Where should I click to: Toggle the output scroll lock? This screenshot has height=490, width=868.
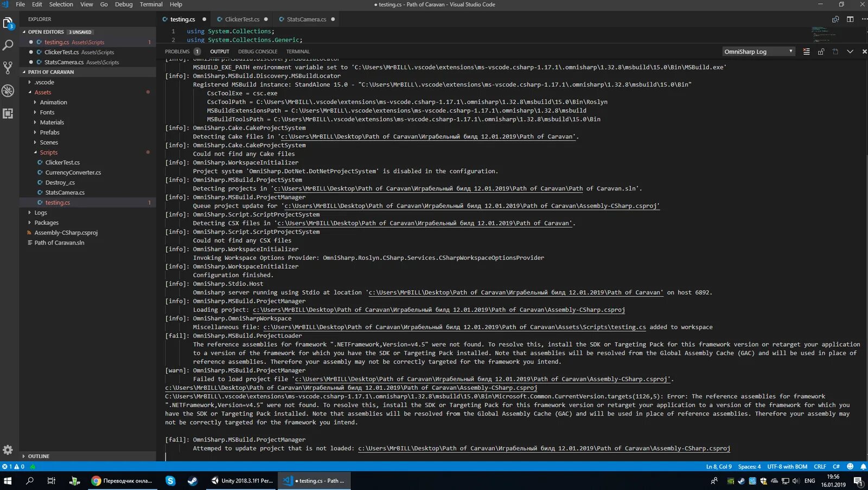[x=821, y=52]
